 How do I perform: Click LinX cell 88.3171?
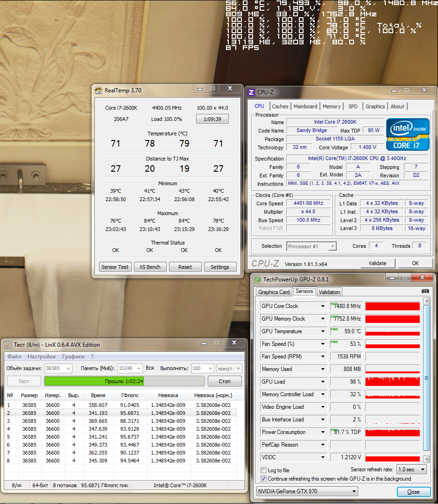(x=130, y=421)
